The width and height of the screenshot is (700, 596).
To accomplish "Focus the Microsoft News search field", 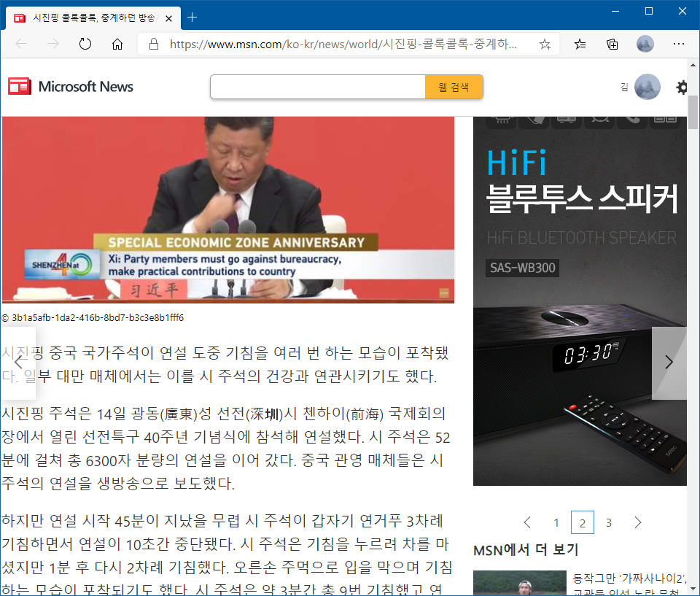I will [317, 88].
